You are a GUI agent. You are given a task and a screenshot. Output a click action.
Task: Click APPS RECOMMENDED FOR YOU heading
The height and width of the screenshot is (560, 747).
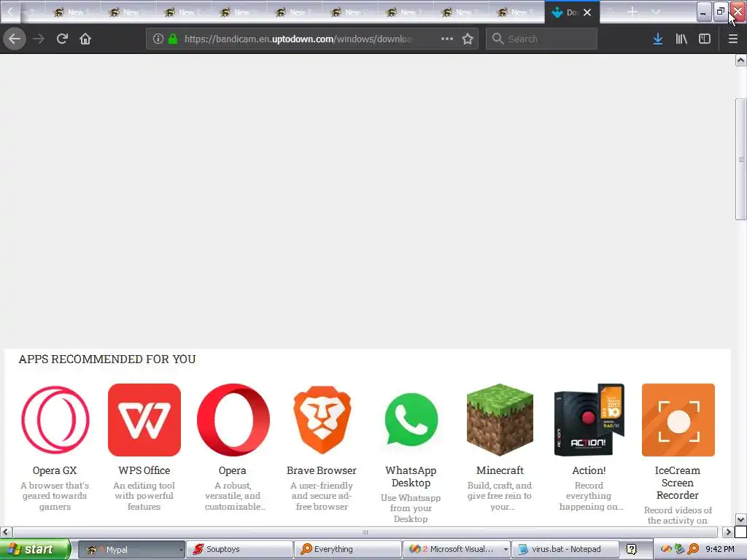click(107, 359)
